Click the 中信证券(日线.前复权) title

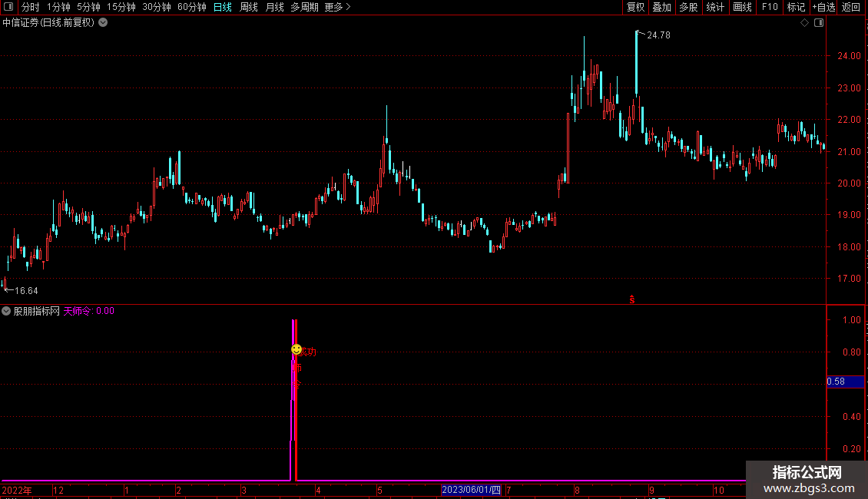(48, 23)
